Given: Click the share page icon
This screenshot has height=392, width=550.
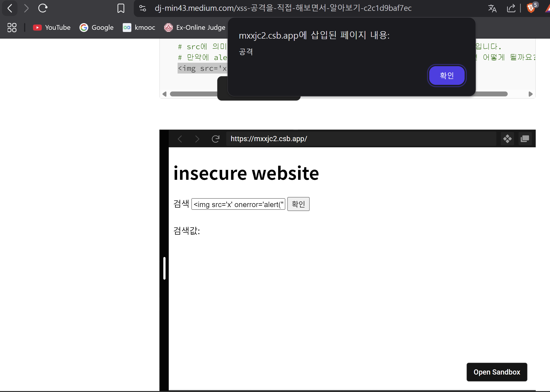Looking at the screenshot, I should (511, 8).
